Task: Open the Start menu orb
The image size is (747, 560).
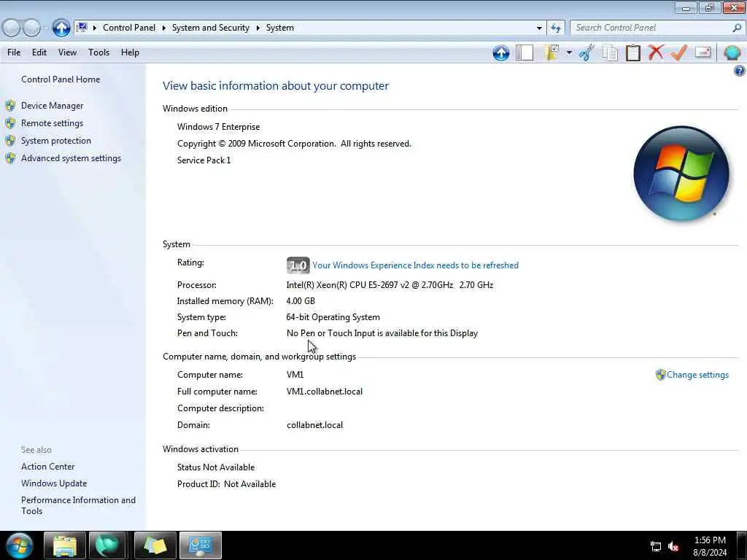Action: [19, 545]
